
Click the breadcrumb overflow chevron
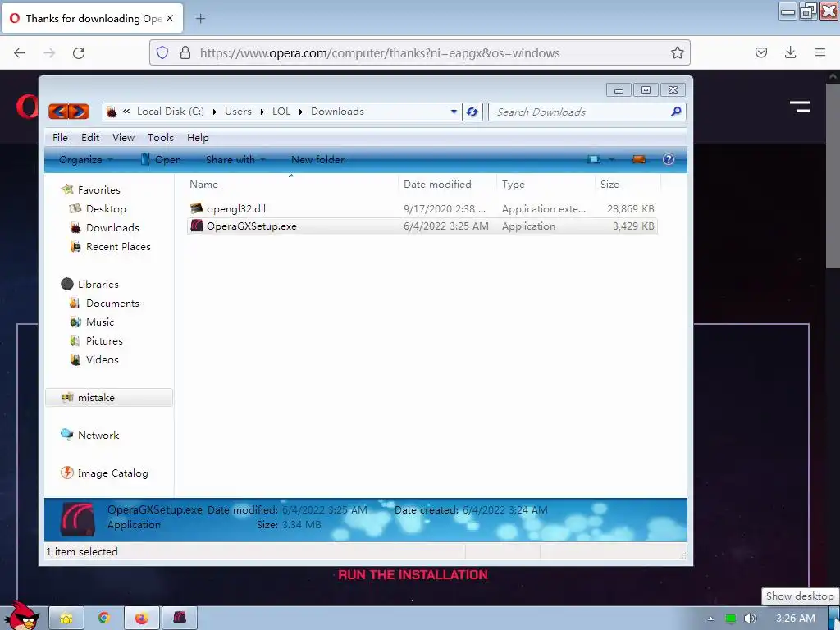(x=126, y=112)
